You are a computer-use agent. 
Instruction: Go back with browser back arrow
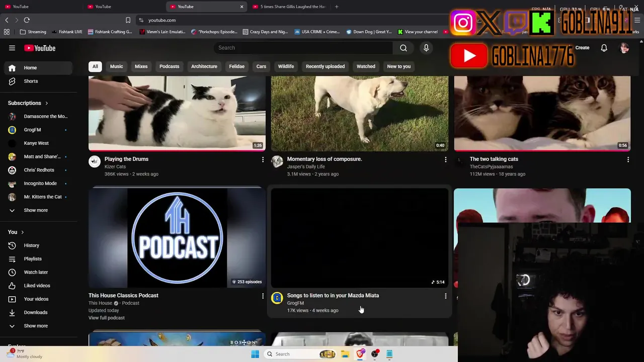(7, 20)
